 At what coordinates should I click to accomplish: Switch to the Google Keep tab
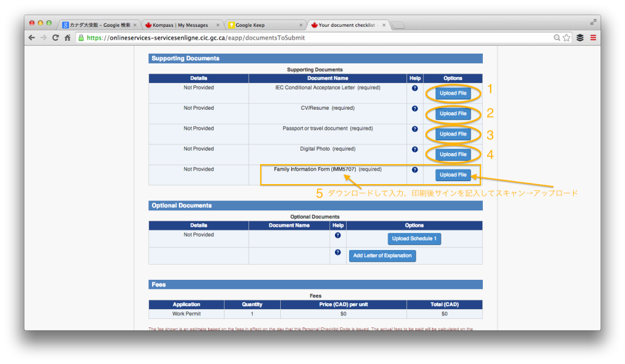[262, 25]
